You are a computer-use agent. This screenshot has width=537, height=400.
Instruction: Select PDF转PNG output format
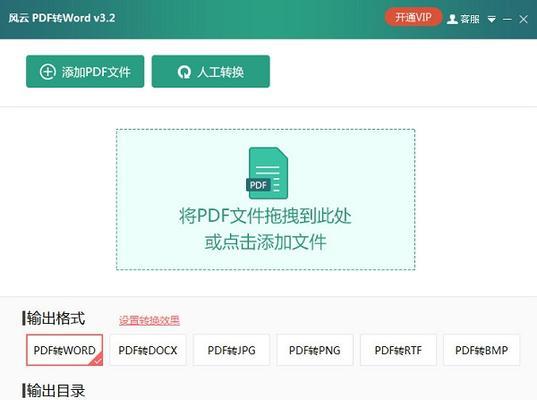coord(315,350)
